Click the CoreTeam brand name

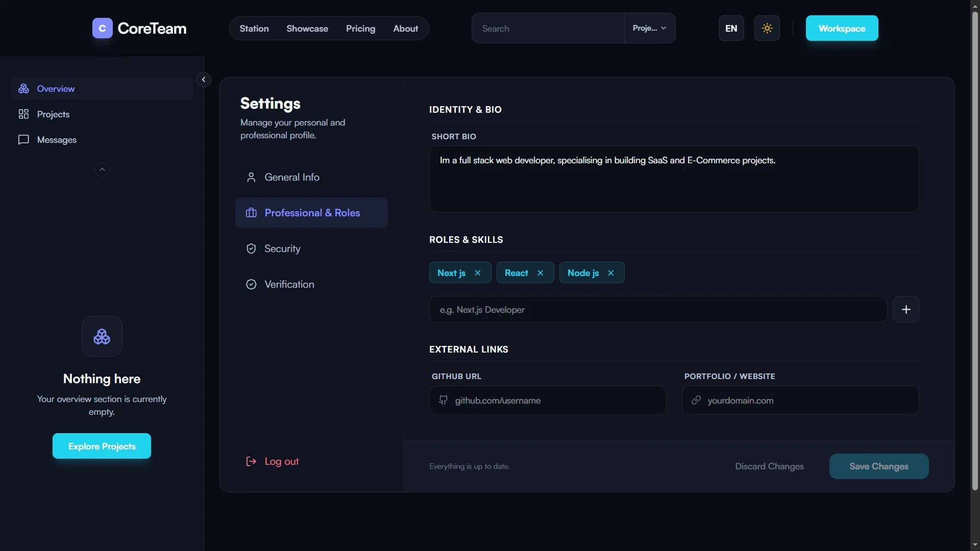point(152,28)
